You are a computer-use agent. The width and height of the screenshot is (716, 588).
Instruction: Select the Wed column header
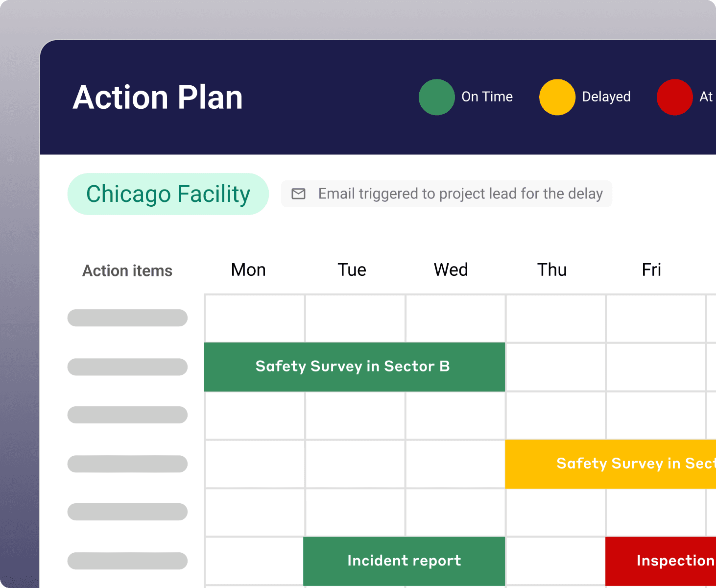pos(451,270)
